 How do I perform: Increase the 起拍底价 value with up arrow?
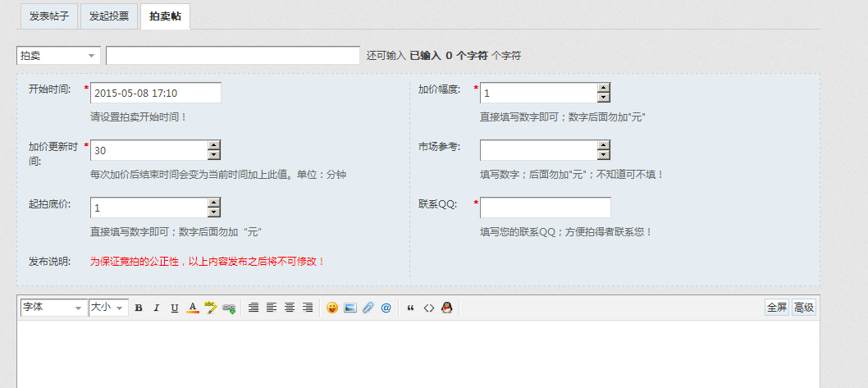pyautogui.click(x=214, y=203)
